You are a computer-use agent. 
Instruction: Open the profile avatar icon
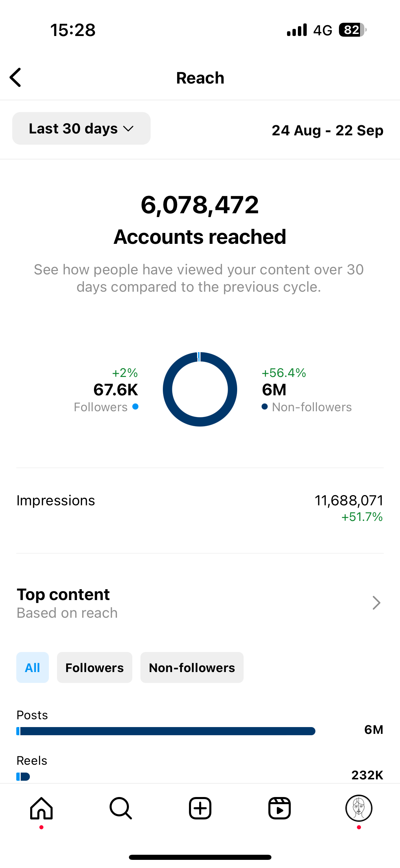359,808
